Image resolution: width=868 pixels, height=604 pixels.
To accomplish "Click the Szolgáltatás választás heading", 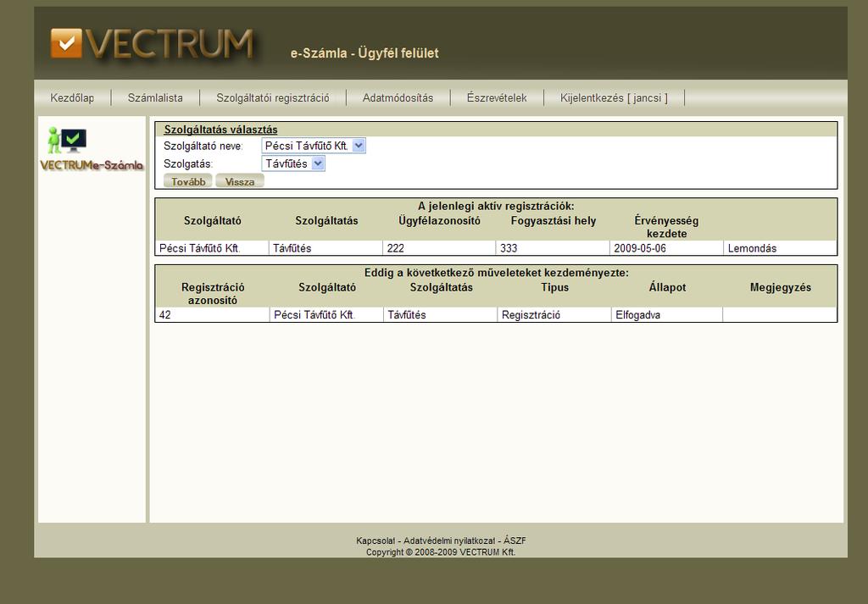I will click(220, 130).
